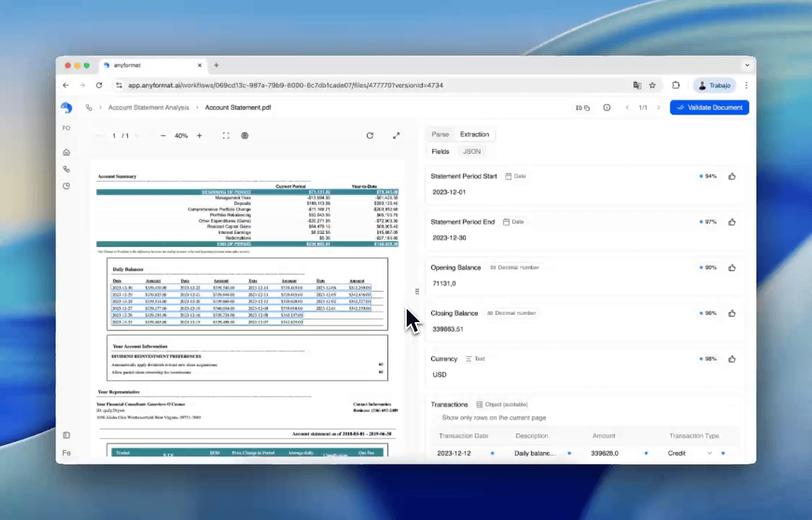Click the Account Statement.pdf breadcrumb text

238,108
